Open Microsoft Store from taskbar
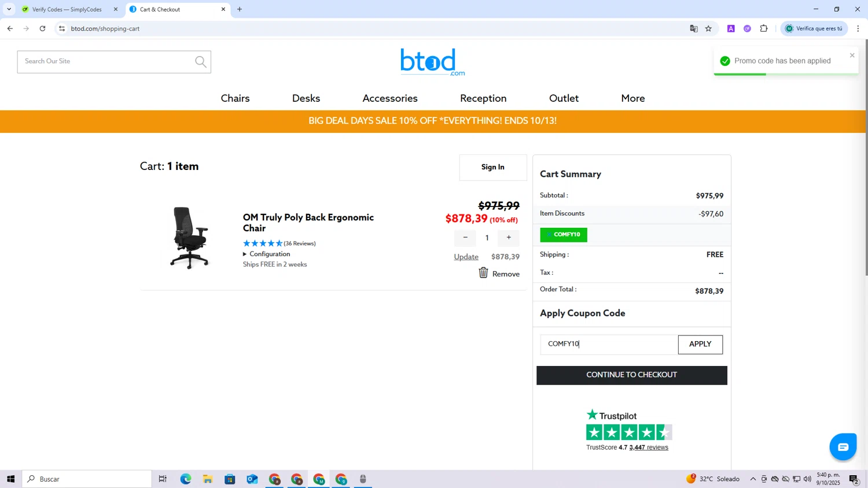868x488 pixels. [230, 479]
